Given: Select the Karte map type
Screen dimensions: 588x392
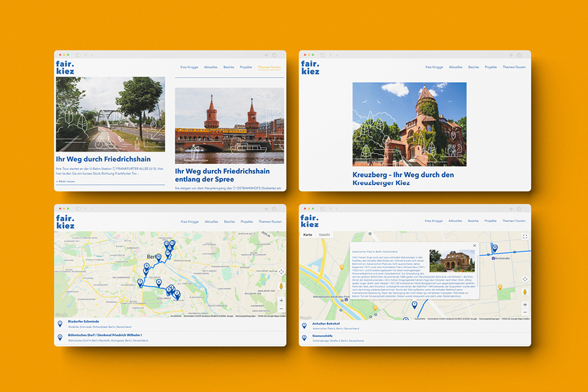Looking at the screenshot, I should tap(308, 235).
